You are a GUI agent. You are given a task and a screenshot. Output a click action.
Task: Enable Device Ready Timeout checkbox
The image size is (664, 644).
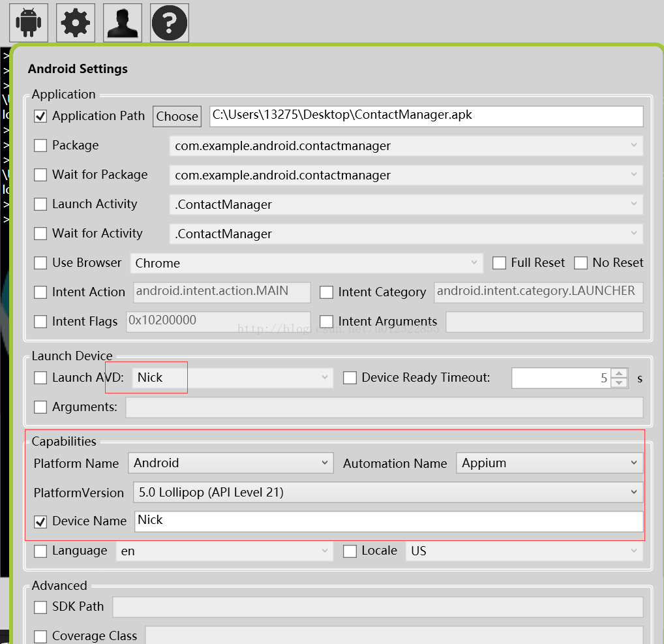pyautogui.click(x=350, y=378)
